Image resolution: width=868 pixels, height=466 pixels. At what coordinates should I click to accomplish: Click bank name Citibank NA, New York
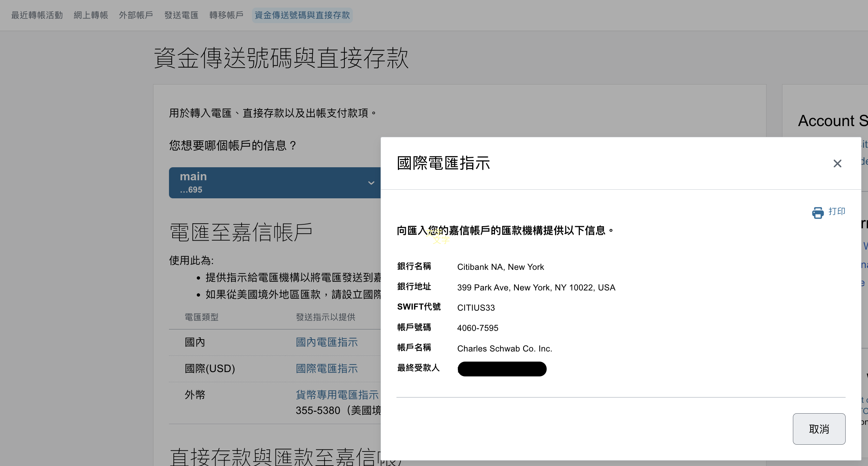coord(500,267)
